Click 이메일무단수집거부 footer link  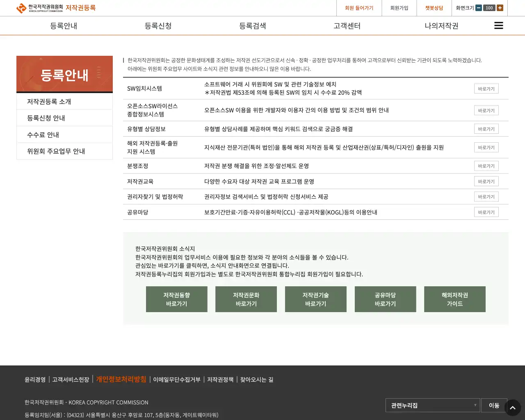177,380
